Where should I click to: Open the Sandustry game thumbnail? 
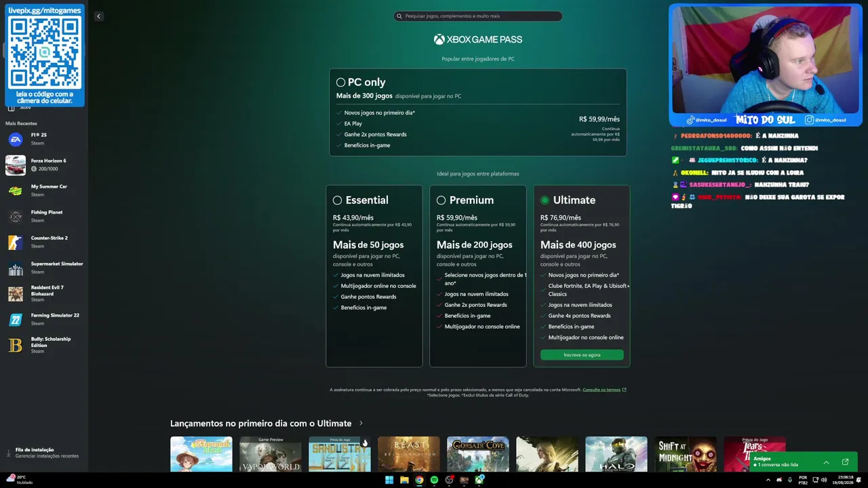point(340,454)
